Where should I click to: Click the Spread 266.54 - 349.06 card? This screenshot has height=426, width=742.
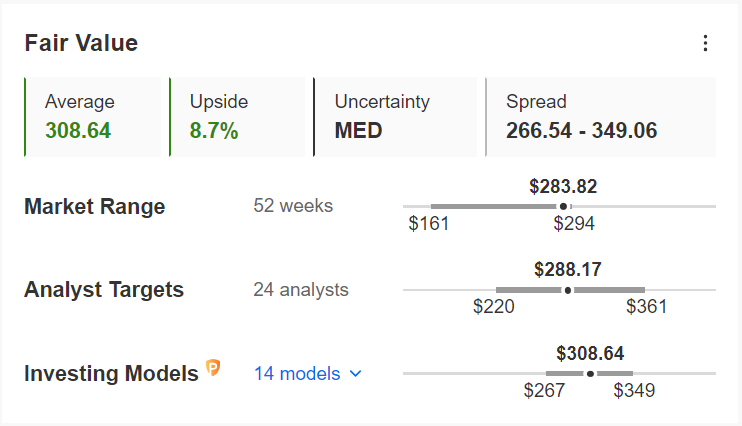coord(601,117)
